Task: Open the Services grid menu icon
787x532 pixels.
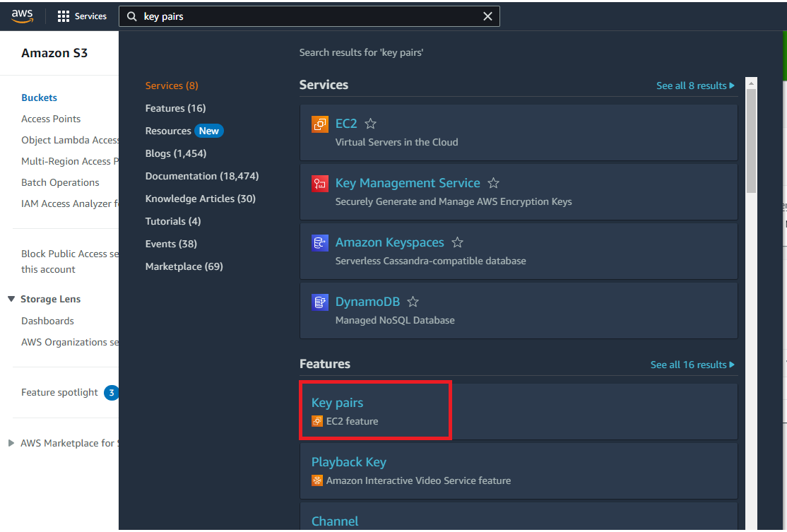Action: click(x=64, y=16)
